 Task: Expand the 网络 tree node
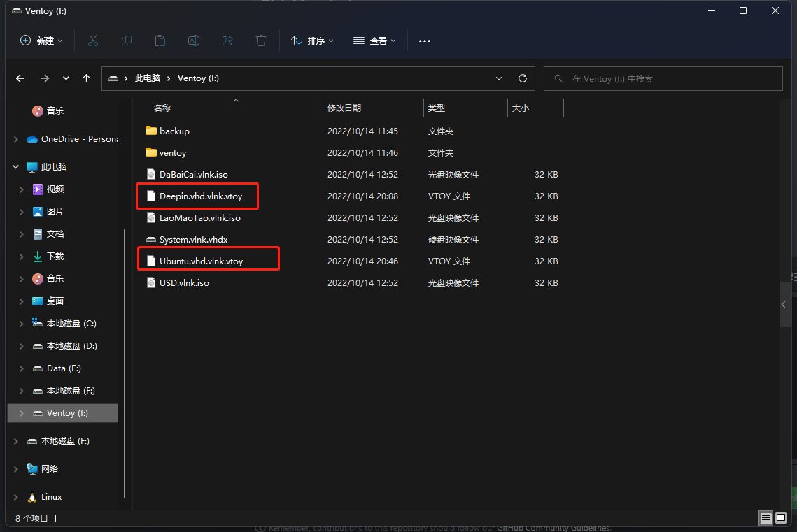pos(16,468)
